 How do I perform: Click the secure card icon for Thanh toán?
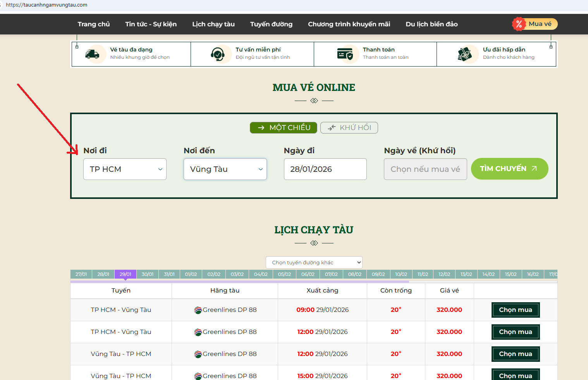[345, 54]
